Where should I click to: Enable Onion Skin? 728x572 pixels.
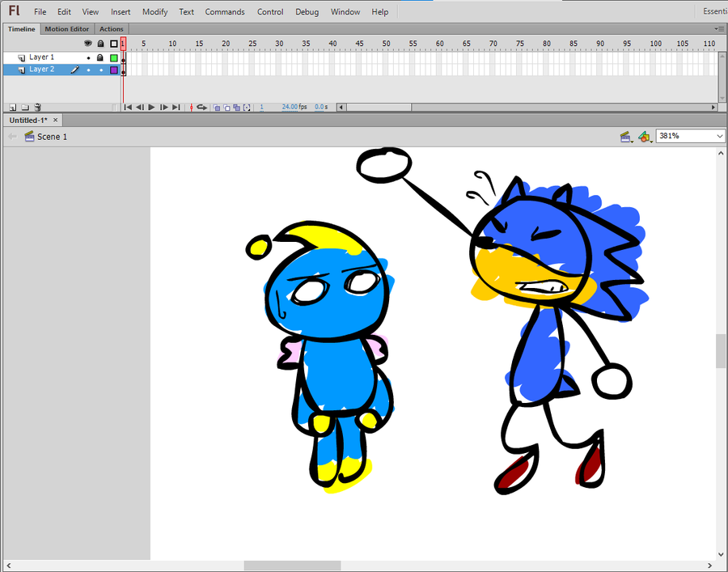pos(216,108)
